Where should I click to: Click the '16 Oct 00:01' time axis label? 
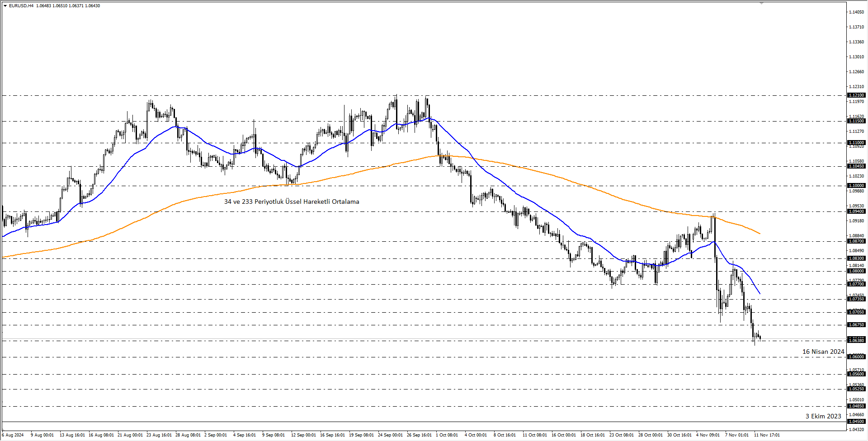click(564, 435)
